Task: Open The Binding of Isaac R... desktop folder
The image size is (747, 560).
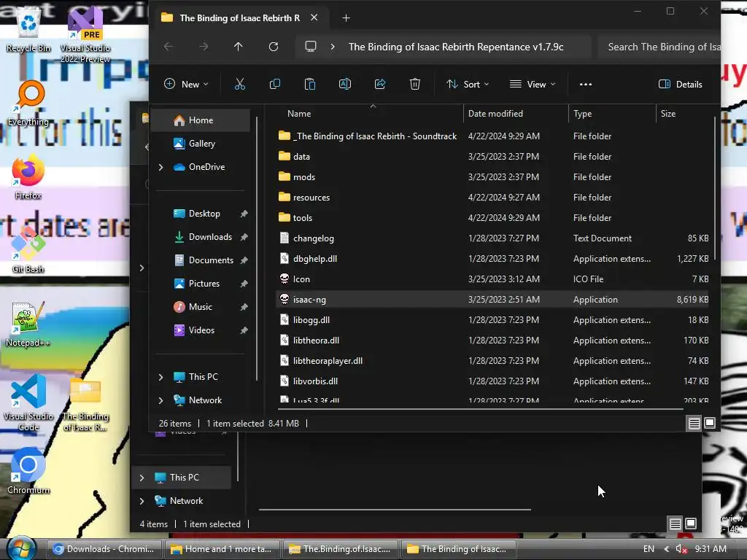Action: pos(86,404)
